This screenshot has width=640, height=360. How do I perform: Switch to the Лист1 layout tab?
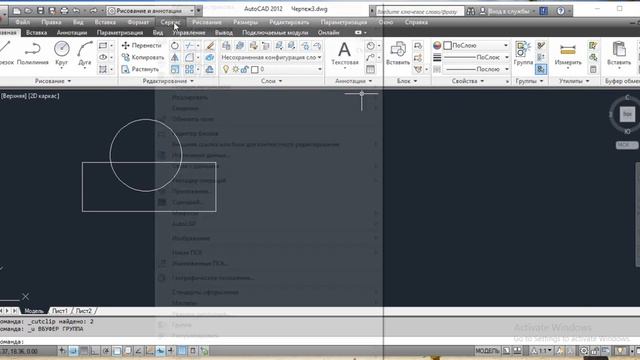pyautogui.click(x=60, y=311)
